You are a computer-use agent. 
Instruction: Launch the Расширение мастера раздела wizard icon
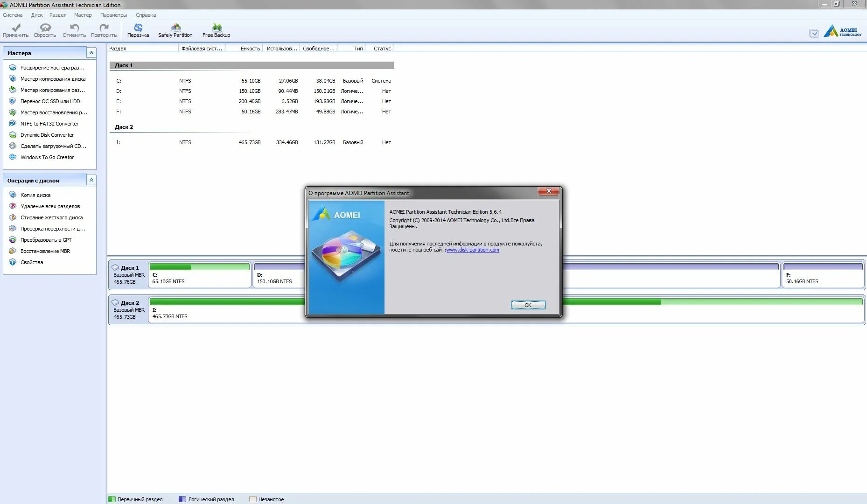[x=13, y=68]
